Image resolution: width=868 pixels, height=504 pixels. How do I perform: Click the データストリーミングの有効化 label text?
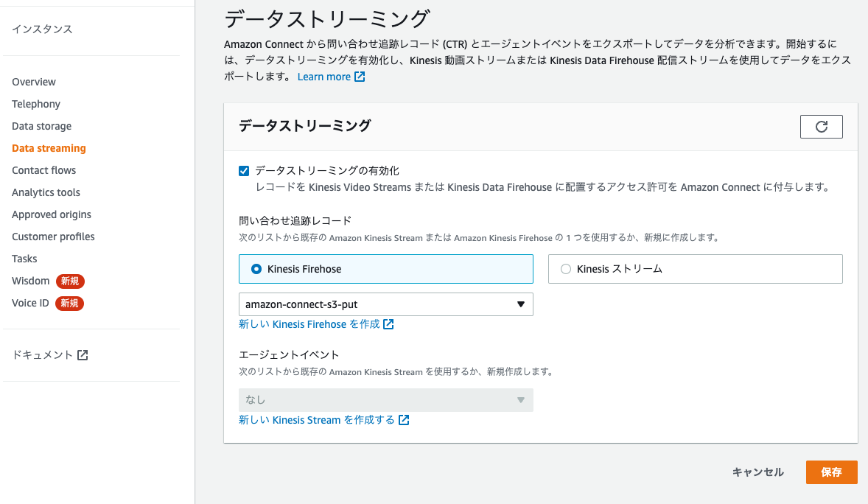(327, 171)
